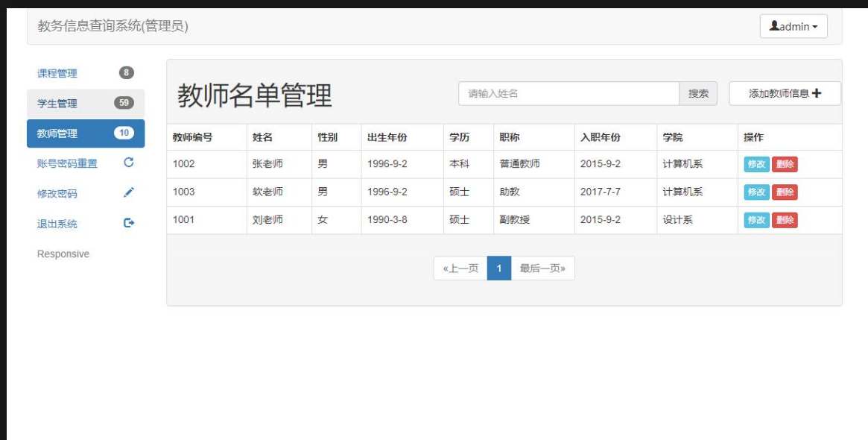Click the badge 8 beside 课程管理
Image resolution: width=868 pixels, height=440 pixels.
[126, 72]
